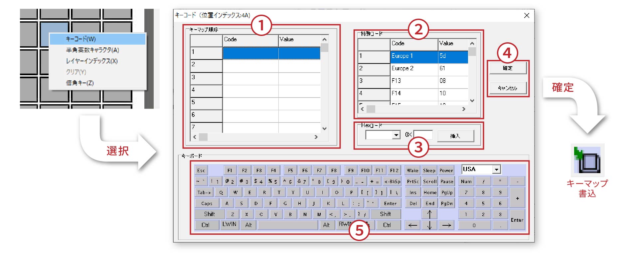The width and height of the screenshot is (644, 253).
Task: Click the Q key on virtual keyboard
Action: (221, 192)
